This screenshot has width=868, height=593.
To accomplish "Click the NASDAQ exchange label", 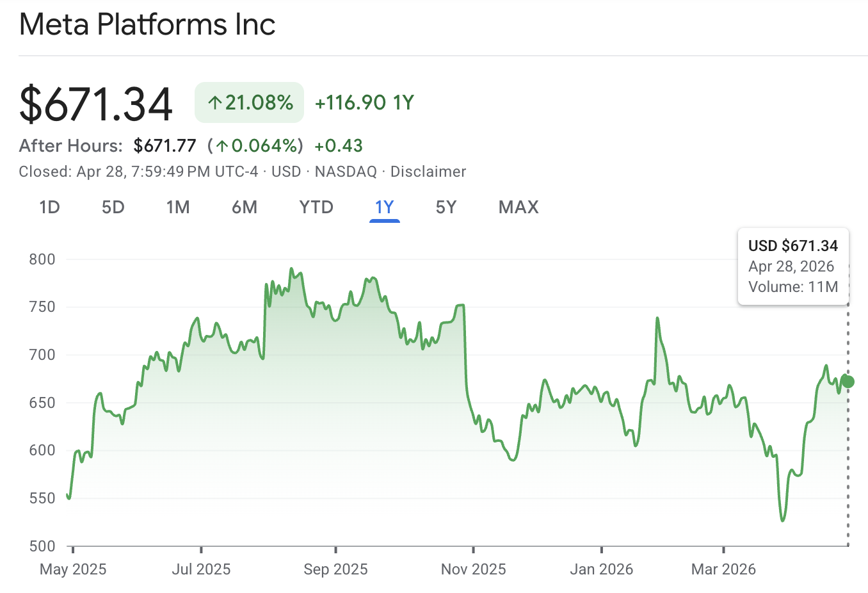I will coord(345,171).
